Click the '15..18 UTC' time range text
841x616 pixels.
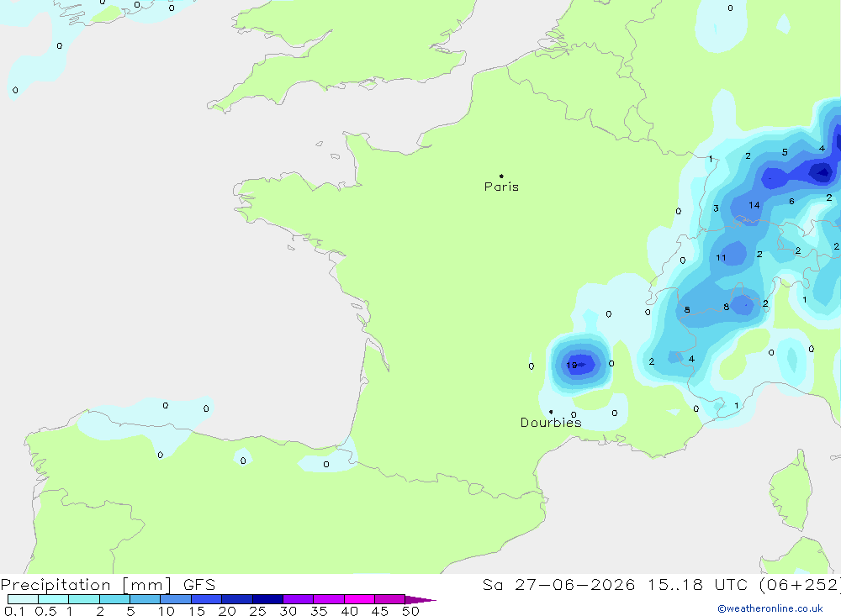[697, 585]
